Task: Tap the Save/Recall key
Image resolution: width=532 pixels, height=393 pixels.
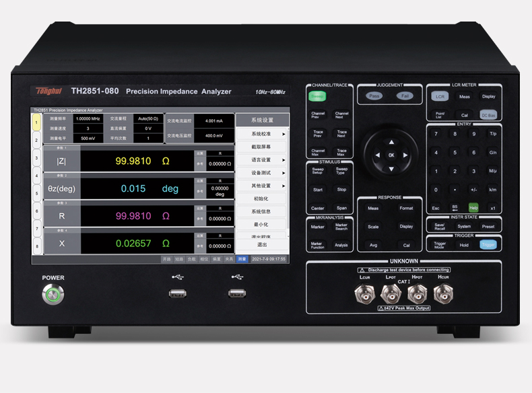Action: (x=440, y=226)
